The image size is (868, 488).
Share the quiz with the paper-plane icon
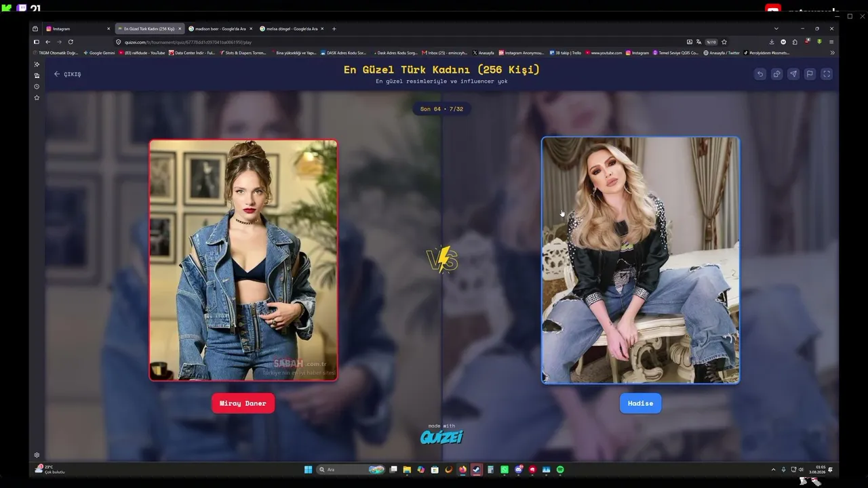tap(793, 74)
